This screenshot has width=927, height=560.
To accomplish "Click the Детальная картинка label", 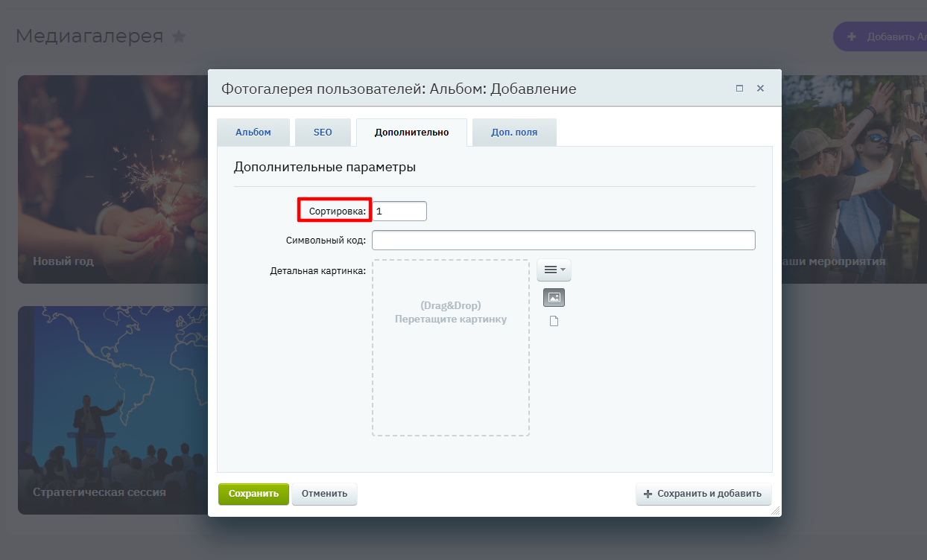I will click(318, 270).
